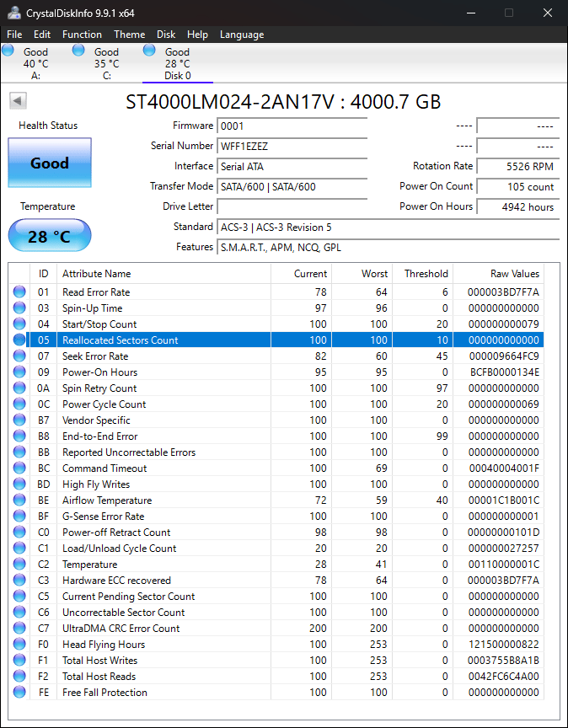Screen dimensions: 568x728
Task: Open the Edit menu
Action: (42, 35)
